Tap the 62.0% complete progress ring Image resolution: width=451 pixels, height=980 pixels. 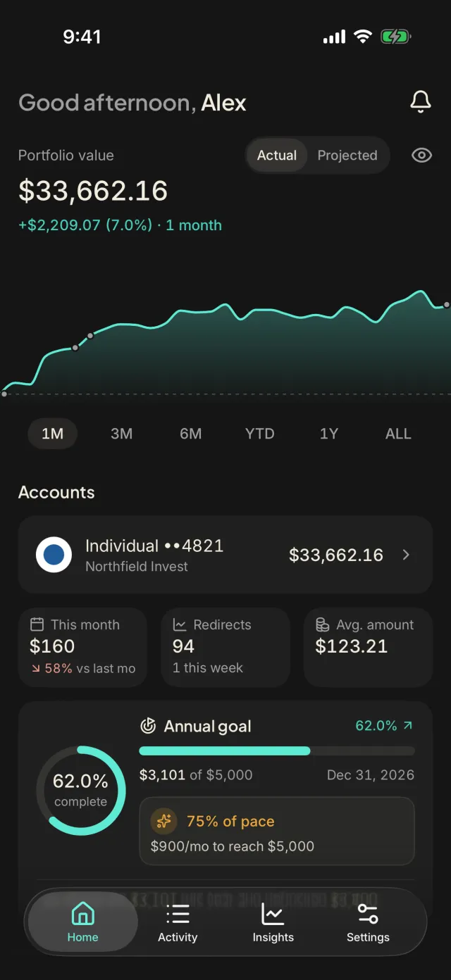click(81, 791)
